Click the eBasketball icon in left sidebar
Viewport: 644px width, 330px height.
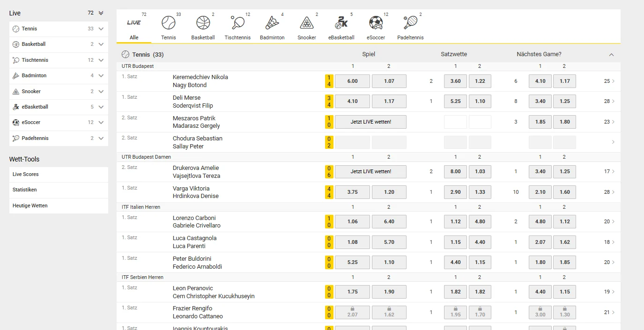pos(16,107)
